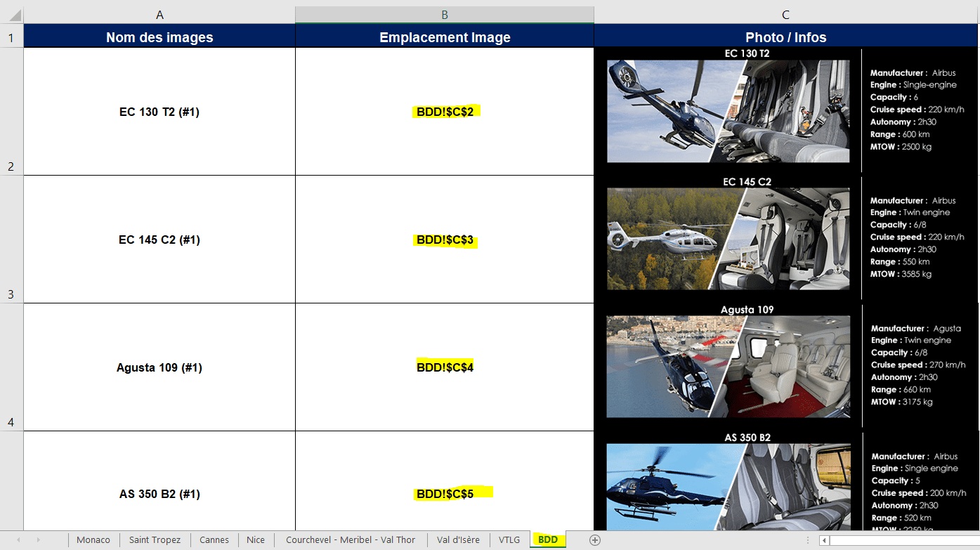Click the 'Emplacement Image' header cell
Screen dimensions: 980x550
[x=445, y=37]
